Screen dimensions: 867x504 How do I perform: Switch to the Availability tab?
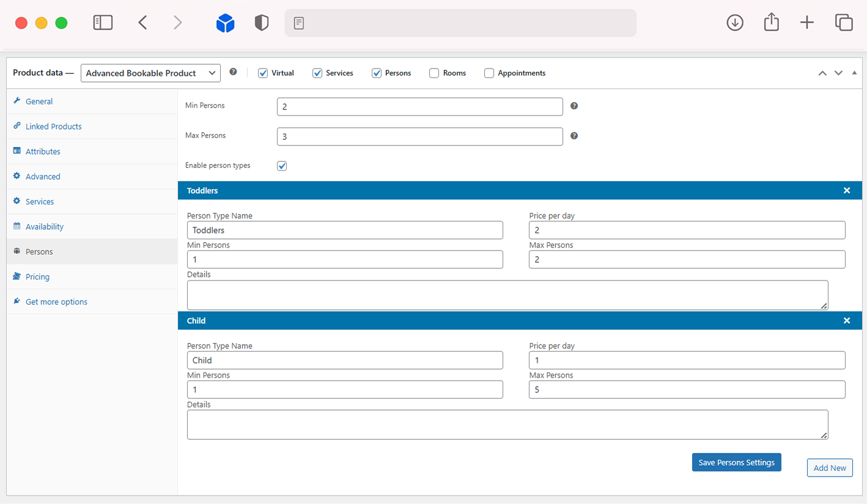pos(44,227)
